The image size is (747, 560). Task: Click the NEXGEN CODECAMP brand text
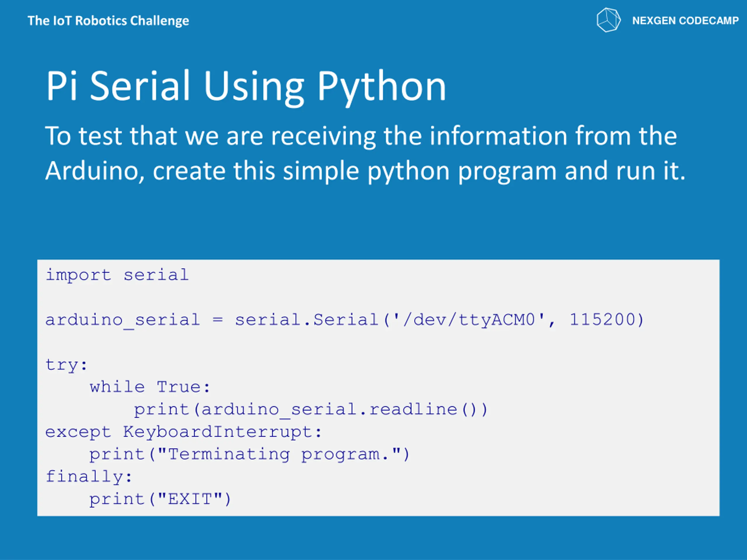[685, 21]
